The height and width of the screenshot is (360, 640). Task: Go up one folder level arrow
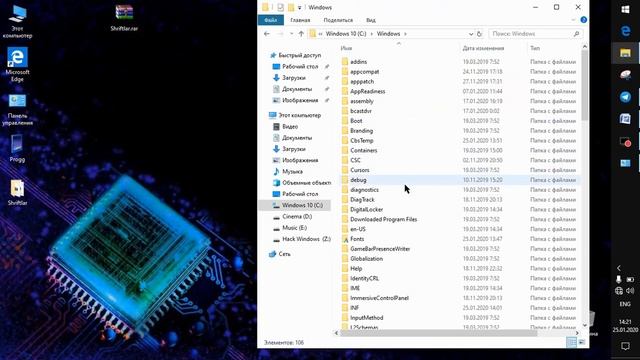point(301,34)
